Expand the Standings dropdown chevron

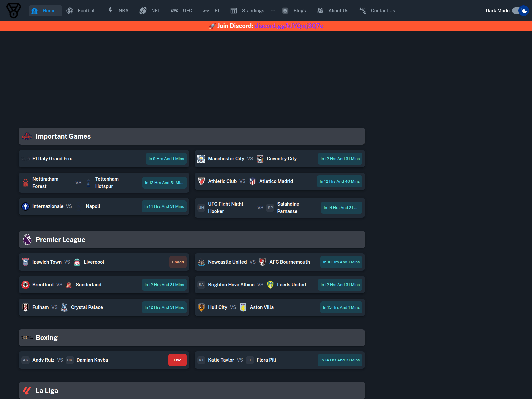click(273, 11)
